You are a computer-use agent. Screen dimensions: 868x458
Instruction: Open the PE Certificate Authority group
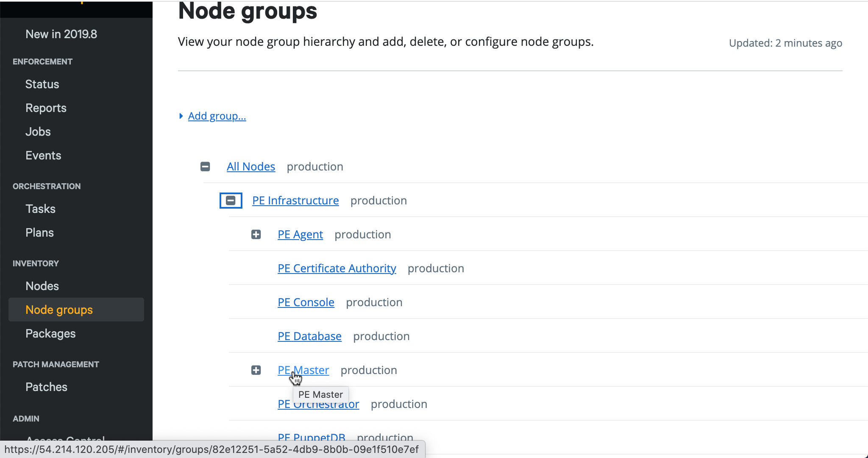point(337,268)
